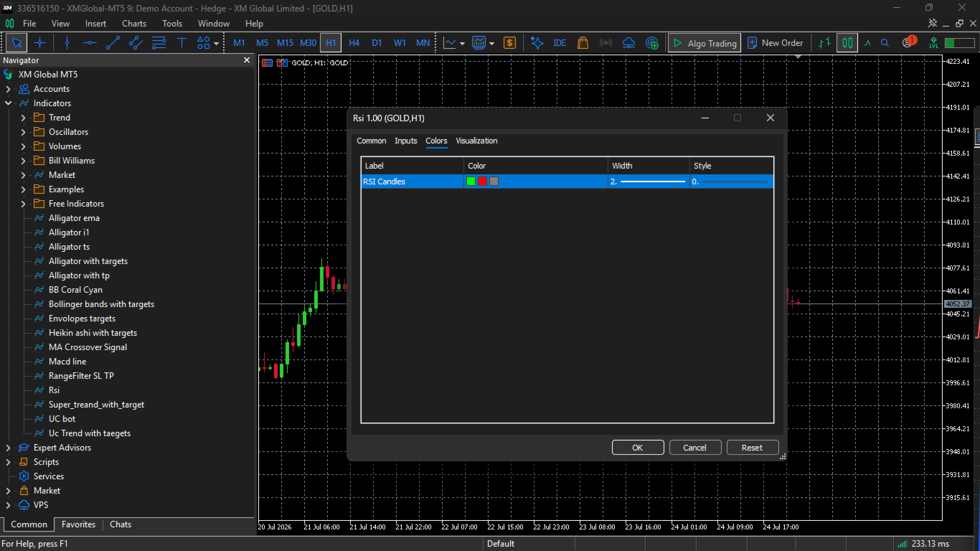Click the red RSI Candles color swatch

483,182
